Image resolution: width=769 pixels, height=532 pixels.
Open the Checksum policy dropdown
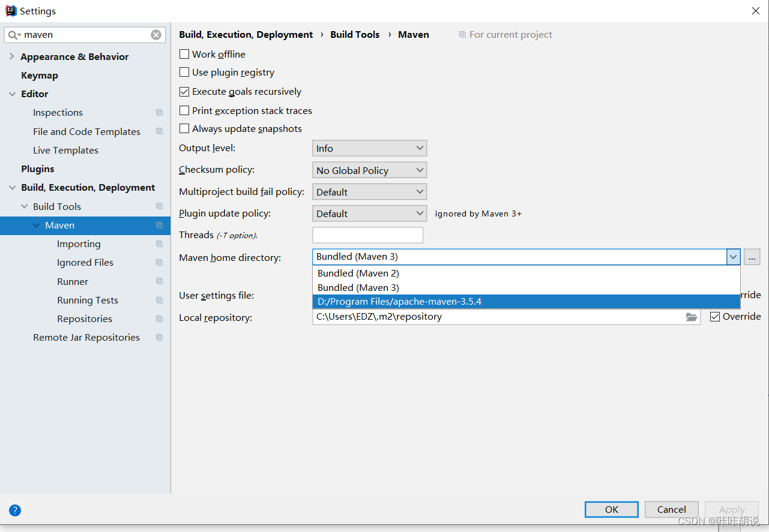coord(370,170)
